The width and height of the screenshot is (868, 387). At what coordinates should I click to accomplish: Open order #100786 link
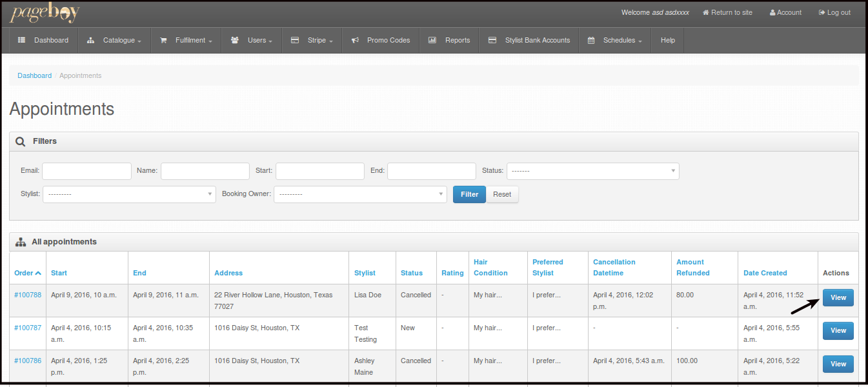(x=28, y=361)
